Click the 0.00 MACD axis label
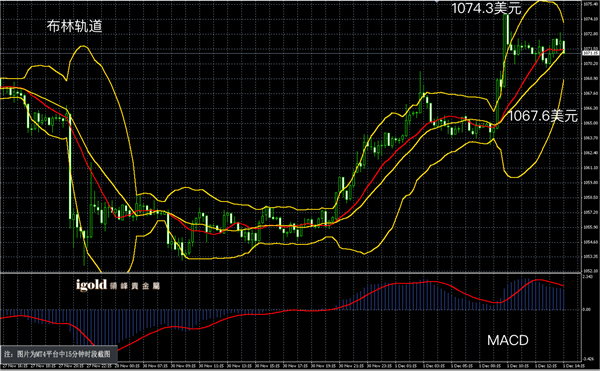This screenshot has height=371, width=600. click(x=587, y=309)
